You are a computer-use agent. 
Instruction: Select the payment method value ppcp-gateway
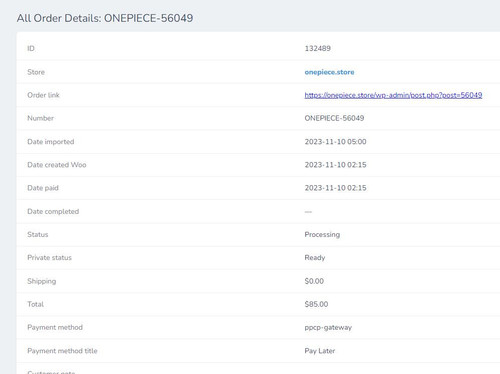(328, 328)
